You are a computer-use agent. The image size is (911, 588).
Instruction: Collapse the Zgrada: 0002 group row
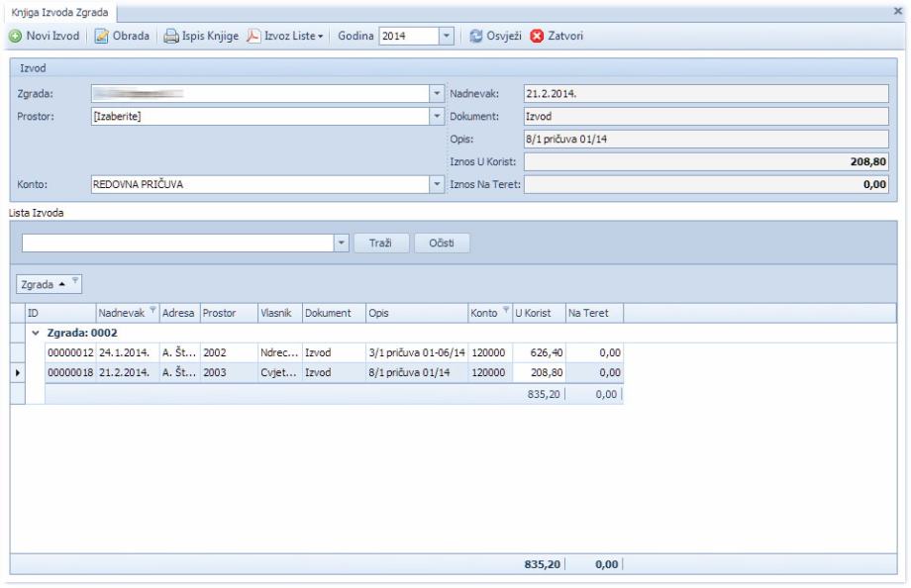tap(35, 333)
